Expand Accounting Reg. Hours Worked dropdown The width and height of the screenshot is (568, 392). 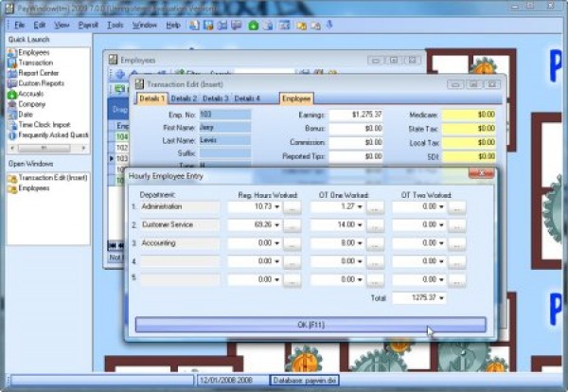point(277,243)
